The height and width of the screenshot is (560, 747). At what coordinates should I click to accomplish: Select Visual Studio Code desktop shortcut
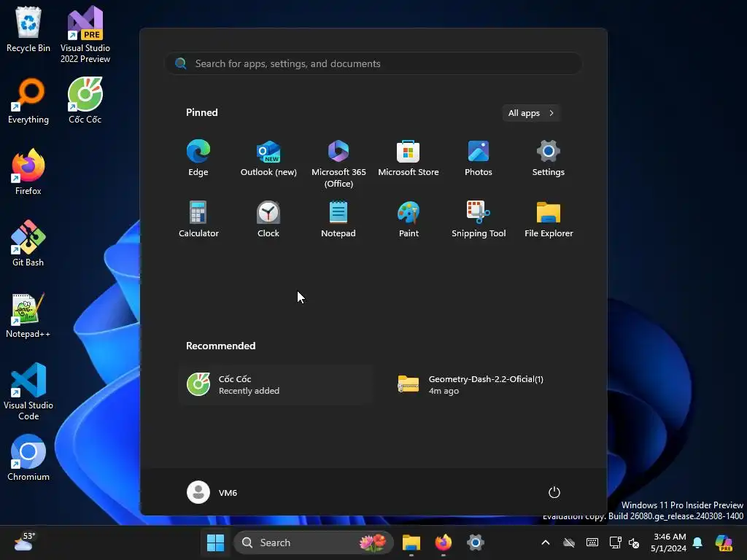(28, 392)
